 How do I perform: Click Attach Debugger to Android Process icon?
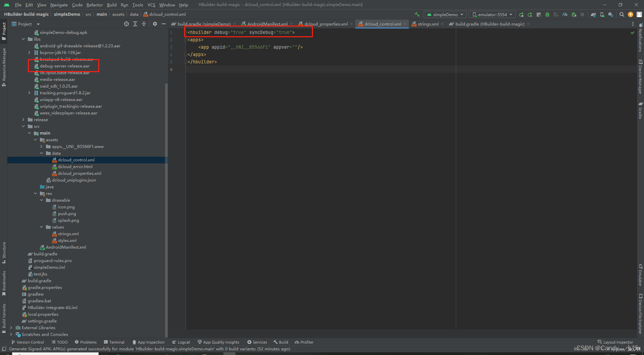574,14
